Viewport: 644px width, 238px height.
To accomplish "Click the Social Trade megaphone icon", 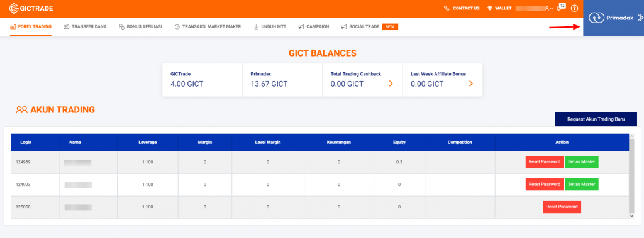I will tap(344, 26).
